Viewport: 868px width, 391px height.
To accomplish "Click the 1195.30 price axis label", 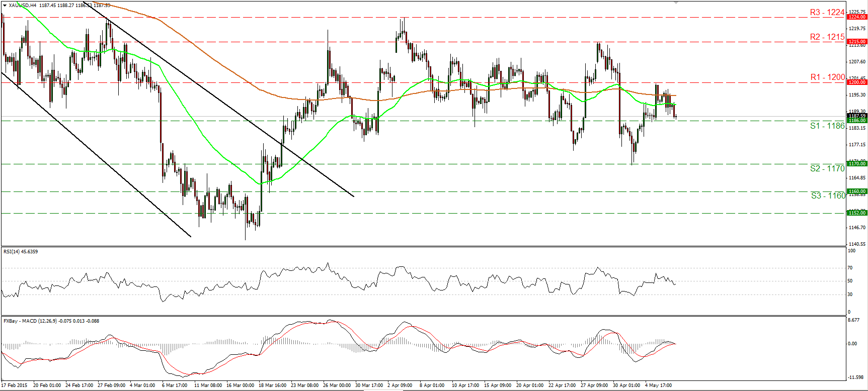I will [x=857, y=95].
